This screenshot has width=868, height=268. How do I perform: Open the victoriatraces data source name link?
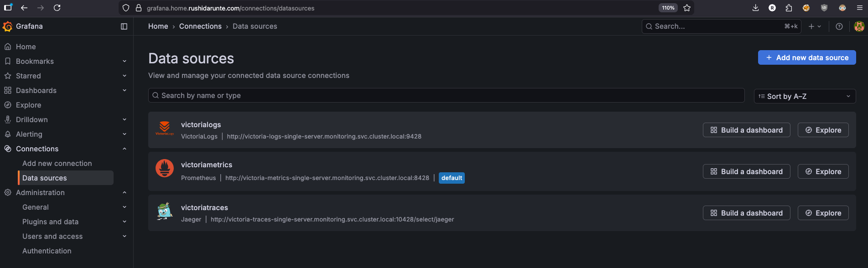tap(204, 207)
